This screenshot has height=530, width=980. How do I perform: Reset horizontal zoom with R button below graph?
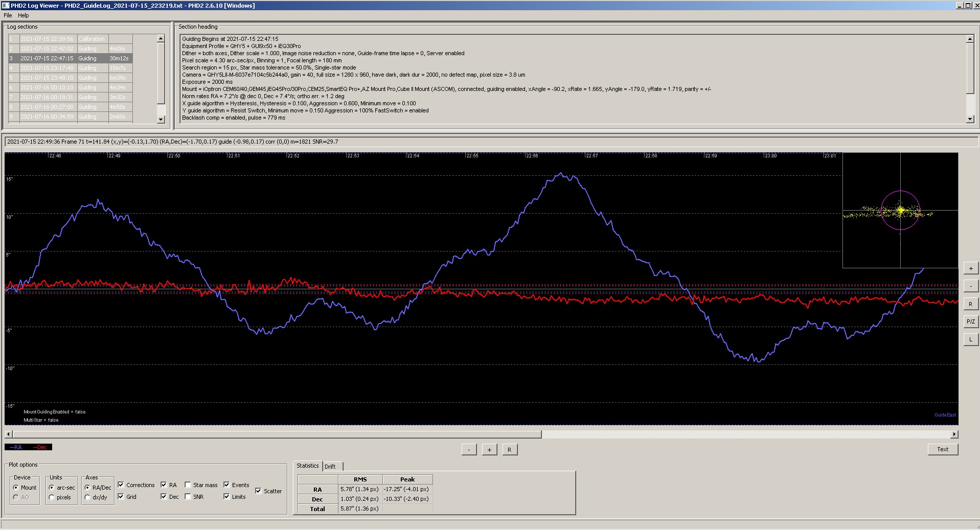[509, 450]
